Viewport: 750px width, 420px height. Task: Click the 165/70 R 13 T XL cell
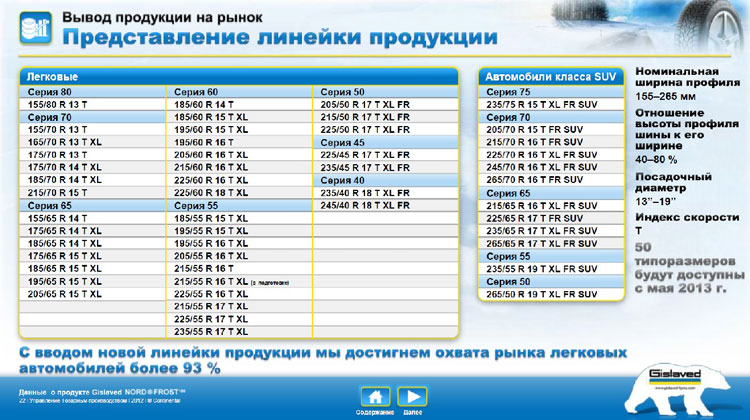92,142
